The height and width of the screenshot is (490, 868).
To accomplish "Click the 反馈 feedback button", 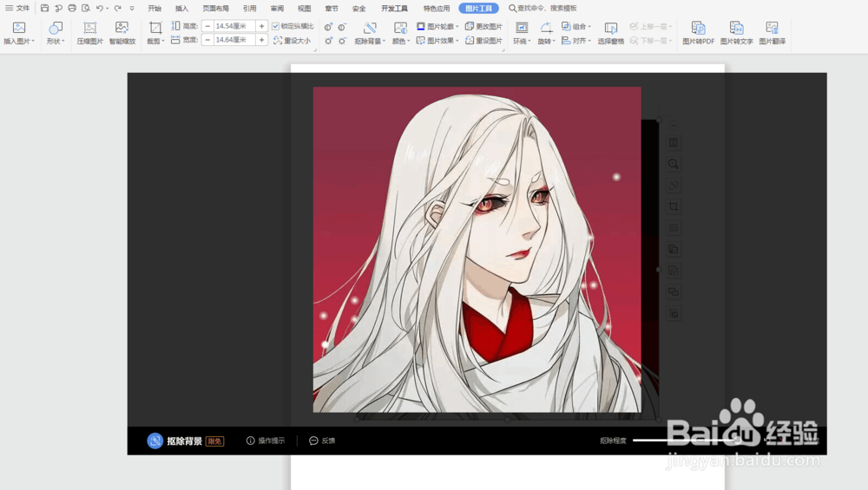I will tap(322, 441).
